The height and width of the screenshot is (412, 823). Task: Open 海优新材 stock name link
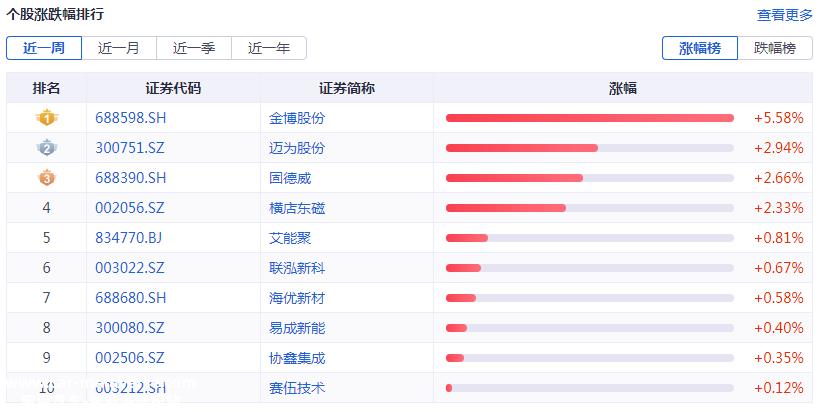tap(297, 298)
